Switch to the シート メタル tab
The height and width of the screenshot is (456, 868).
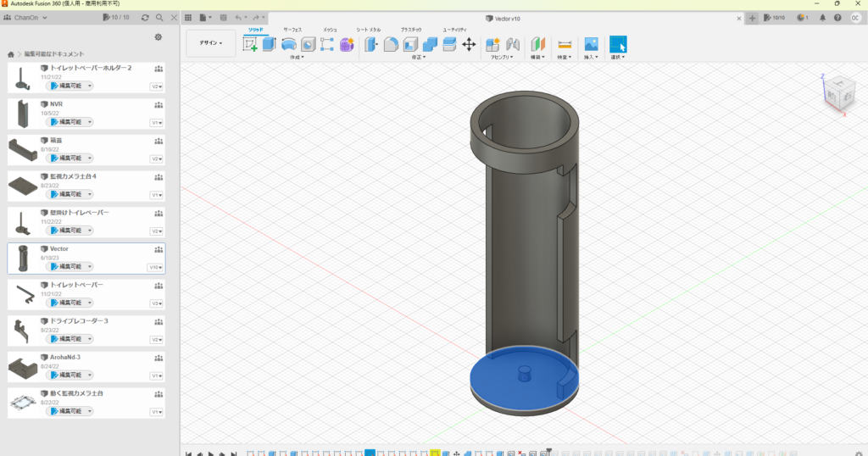[x=368, y=30]
